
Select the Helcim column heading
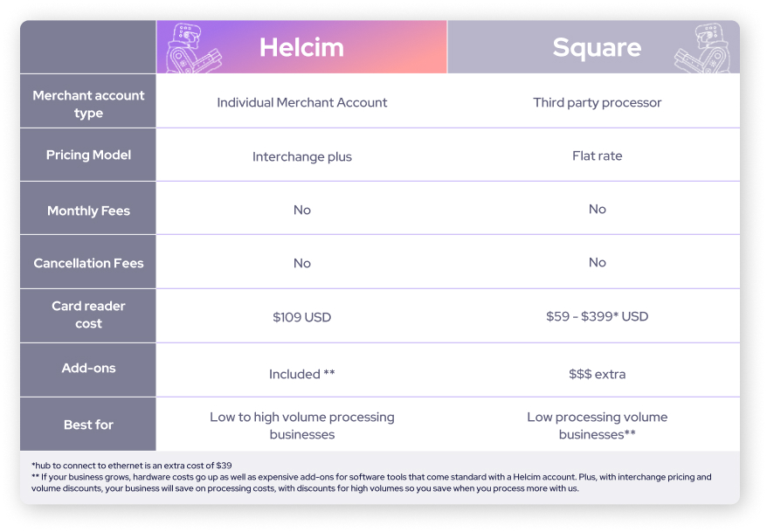tap(301, 47)
